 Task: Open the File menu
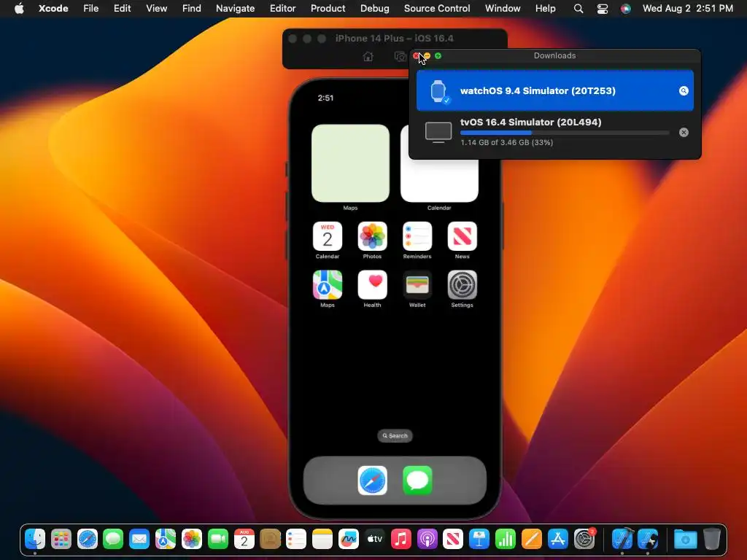(x=90, y=9)
